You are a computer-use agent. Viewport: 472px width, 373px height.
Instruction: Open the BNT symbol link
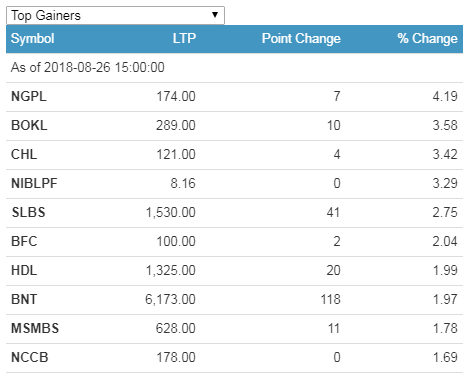tap(24, 299)
